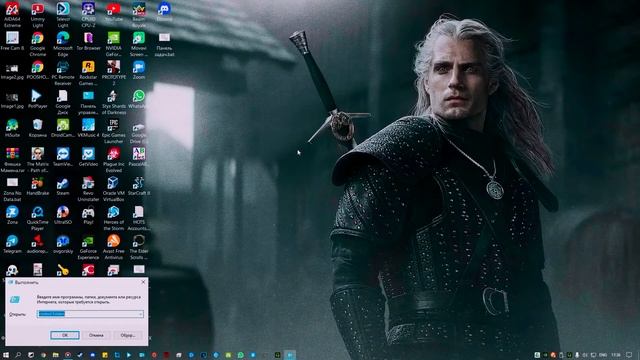The height and width of the screenshot is (360, 640).
Task: Click the taskbar clock
Action: click(x=616, y=355)
